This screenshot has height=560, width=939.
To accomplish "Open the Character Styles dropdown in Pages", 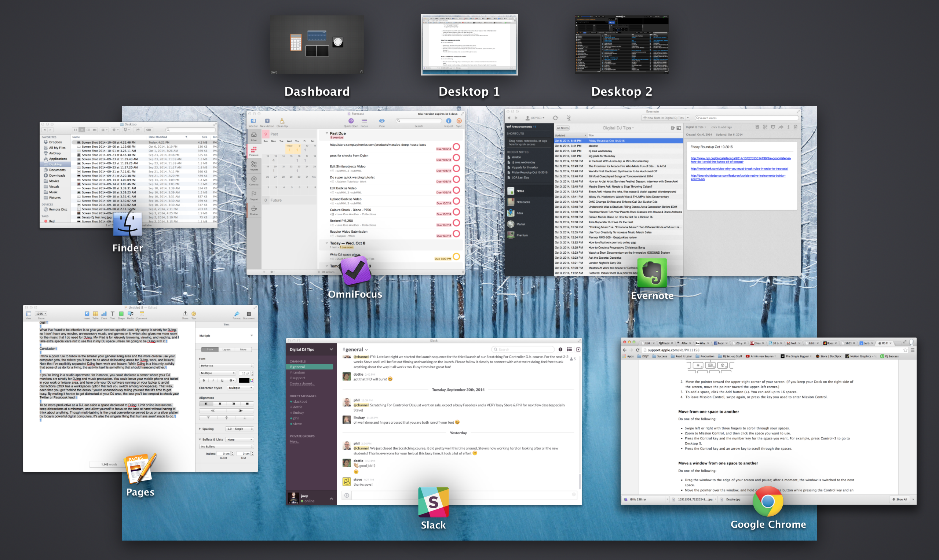I will pos(240,388).
